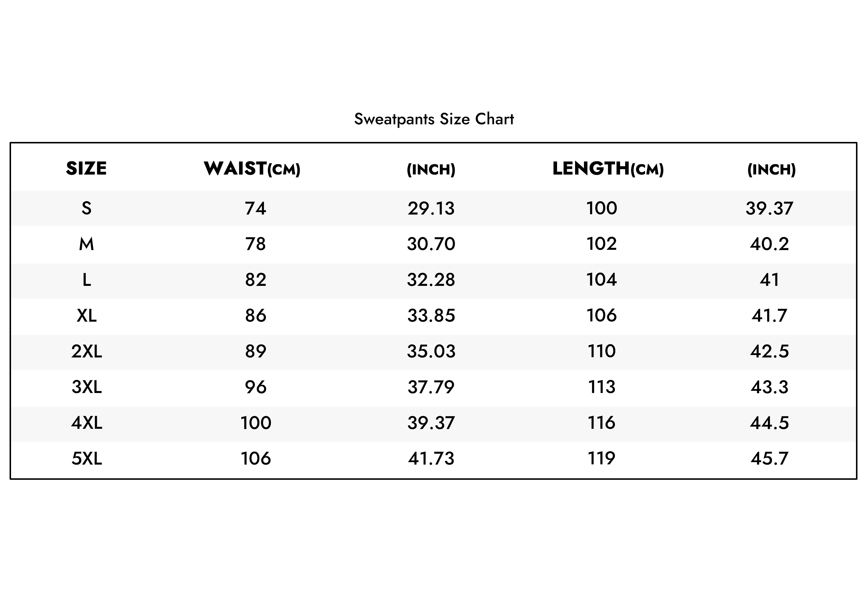This screenshot has width=868, height=608.
Task: Click waist value 74 for size S
Action: [256, 208]
